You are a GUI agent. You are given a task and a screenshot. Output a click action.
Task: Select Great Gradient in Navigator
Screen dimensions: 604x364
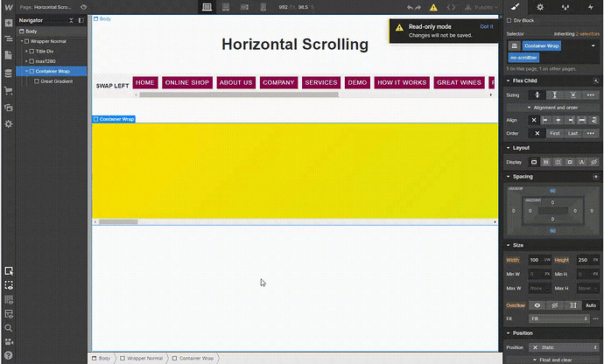tap(57, 81)
